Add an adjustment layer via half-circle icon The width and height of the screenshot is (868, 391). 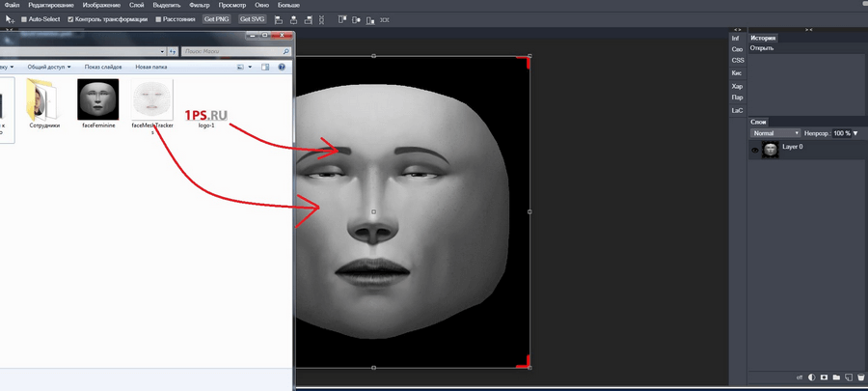[x=811, y=377]
